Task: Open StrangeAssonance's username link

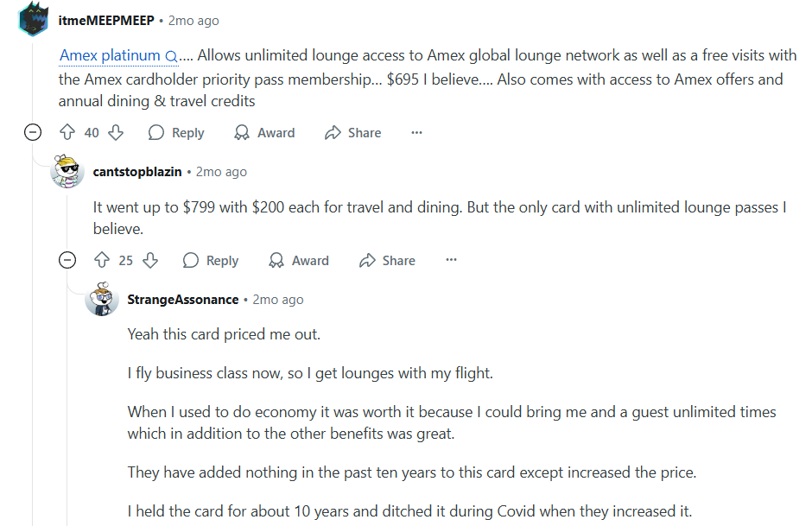Action: (x=182, y=300)
